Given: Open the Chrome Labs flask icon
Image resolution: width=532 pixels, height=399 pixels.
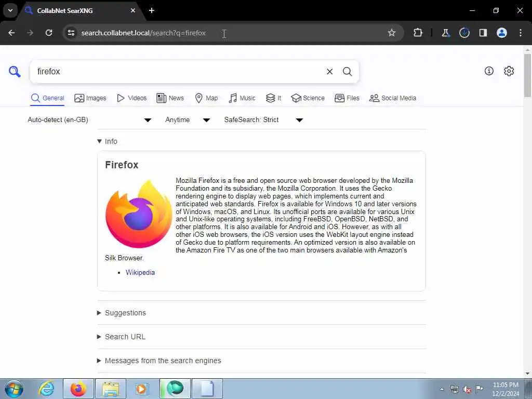Looking at the screenshot, I should pyautogui.click(x=445, y=33).
